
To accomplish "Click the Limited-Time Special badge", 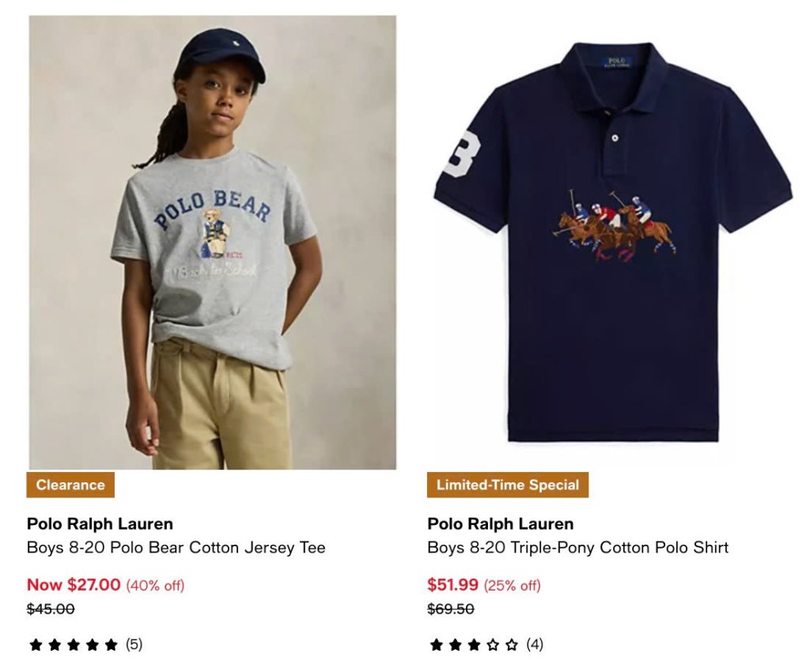I will [x=507, y=485].
